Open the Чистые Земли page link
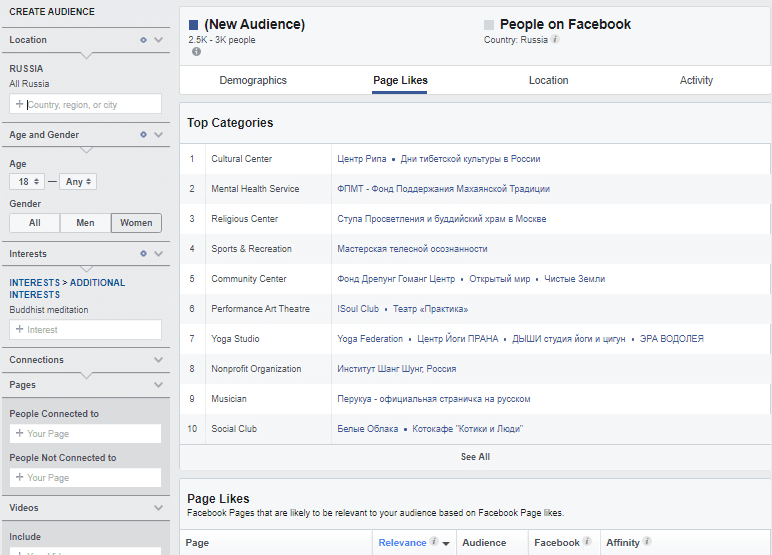This screenshot has width=772, height=555. (575, 279)
